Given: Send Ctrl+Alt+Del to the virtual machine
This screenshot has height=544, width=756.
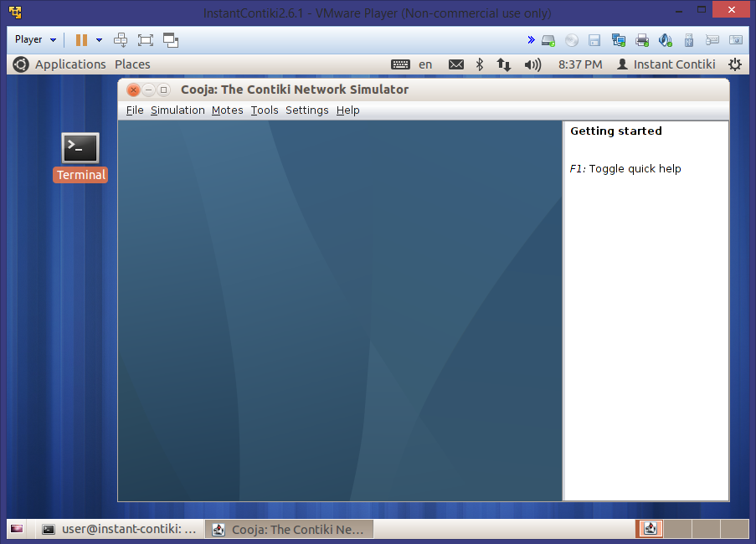Looking at the screenshot, I should [121, 40].
